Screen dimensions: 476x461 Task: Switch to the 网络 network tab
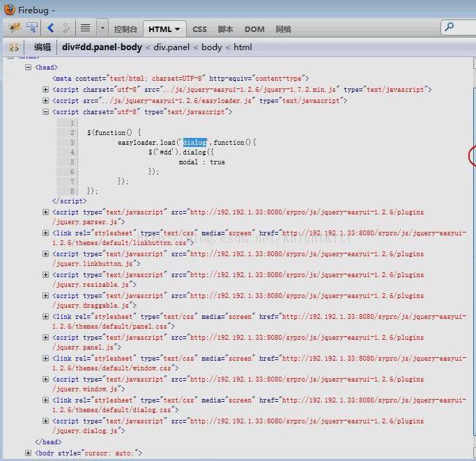click(283, 29)
